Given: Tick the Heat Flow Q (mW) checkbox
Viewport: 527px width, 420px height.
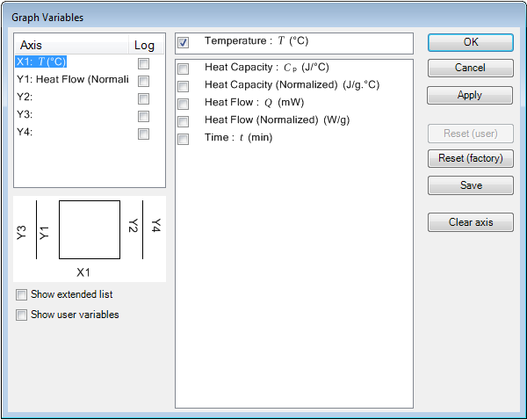Looking at the screenshot, I should [184, 104].
